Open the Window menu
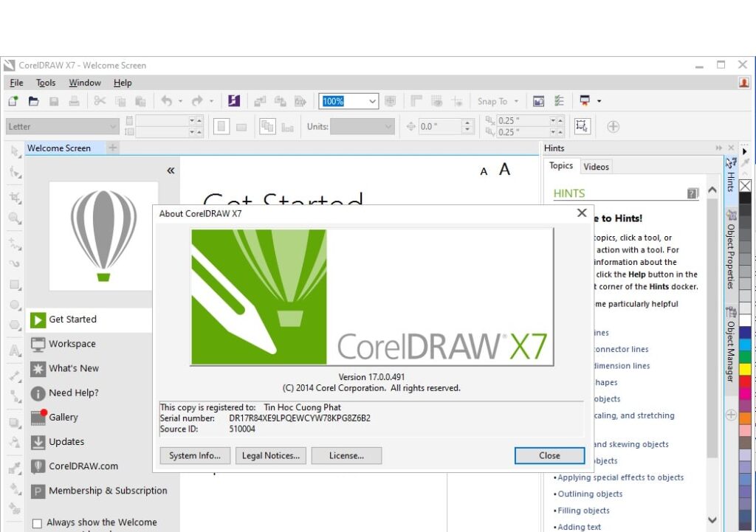The height and width of the screenshot is (532, 756). click(x=85, y=83)
